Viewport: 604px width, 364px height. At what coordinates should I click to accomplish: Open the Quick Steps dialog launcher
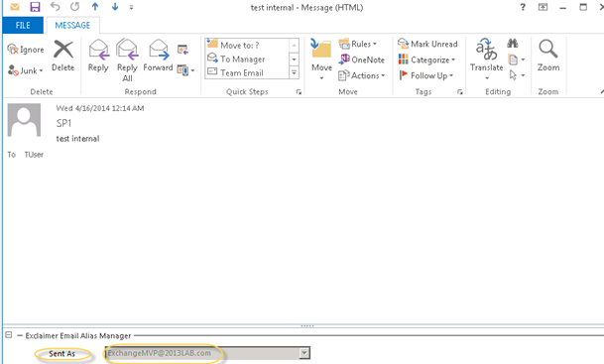pyautogui.click(x=299, y=92)
